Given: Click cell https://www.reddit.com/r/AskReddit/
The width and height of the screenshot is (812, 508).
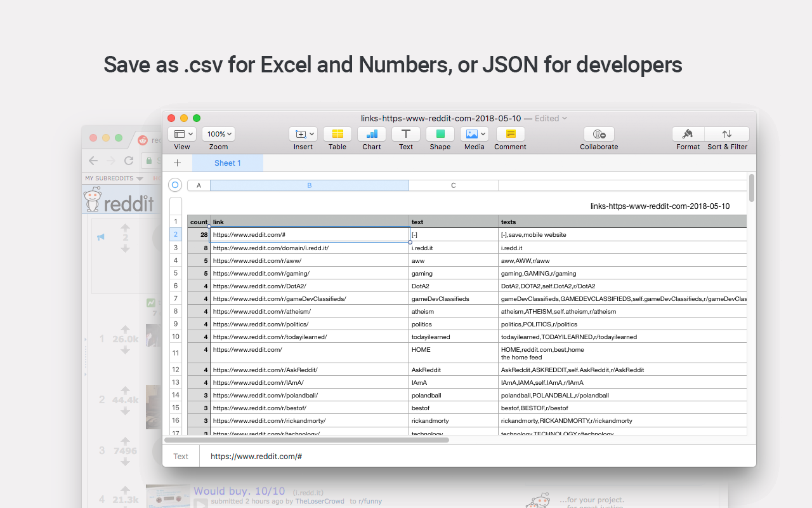Looking at the screenshot, I should [310, 370].
